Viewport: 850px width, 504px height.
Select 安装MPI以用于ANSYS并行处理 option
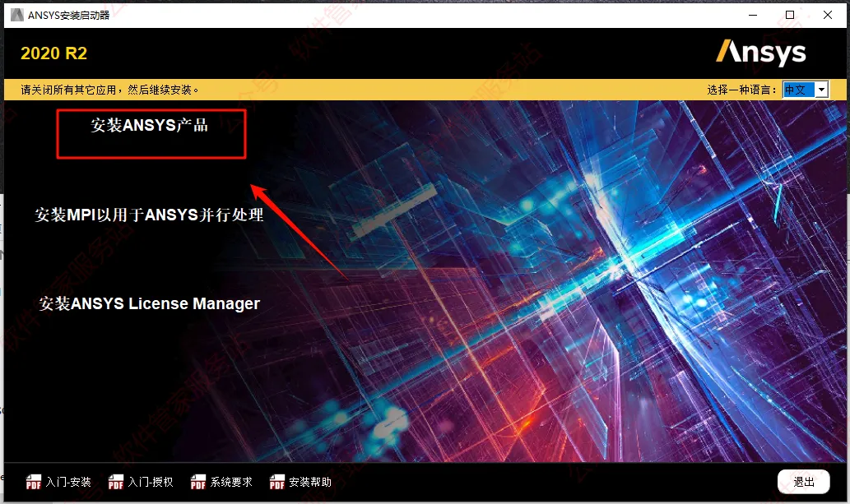pos(149,215)
